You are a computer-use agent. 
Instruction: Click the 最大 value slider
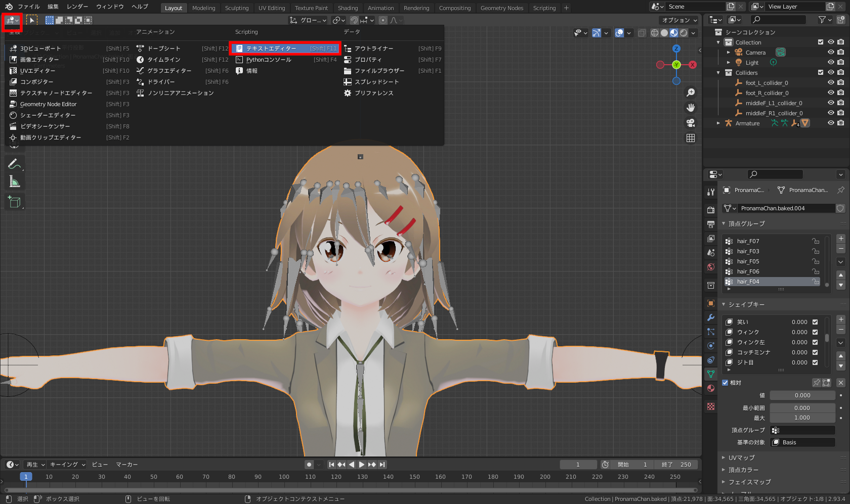[802, 418]
